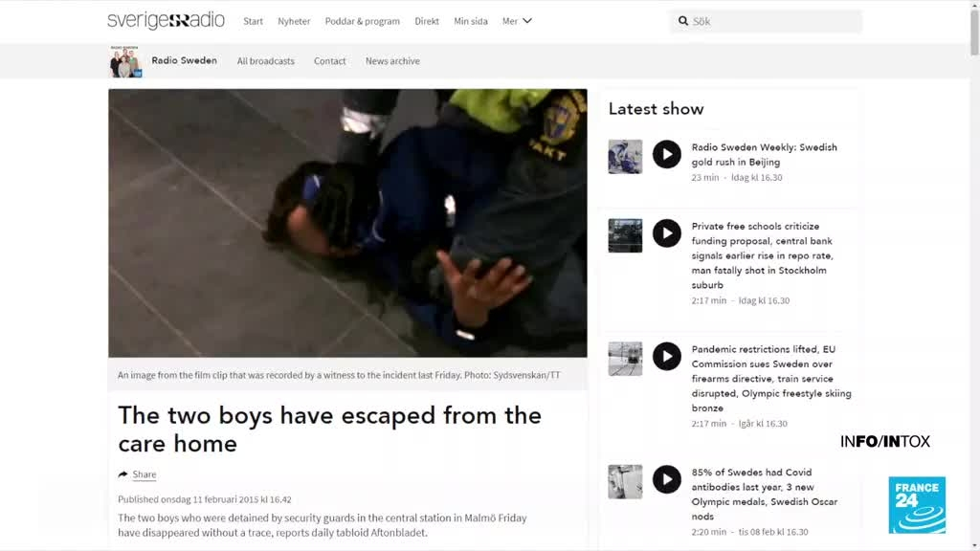This screenshot has height=551, width=980.
Task: Click the search magnifier icon
Action: [683, 21]
